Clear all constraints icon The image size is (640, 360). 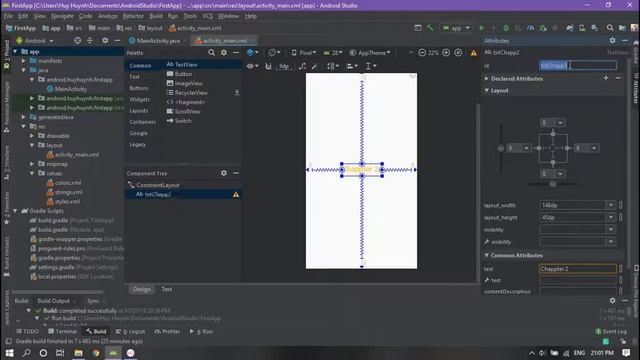302,66
